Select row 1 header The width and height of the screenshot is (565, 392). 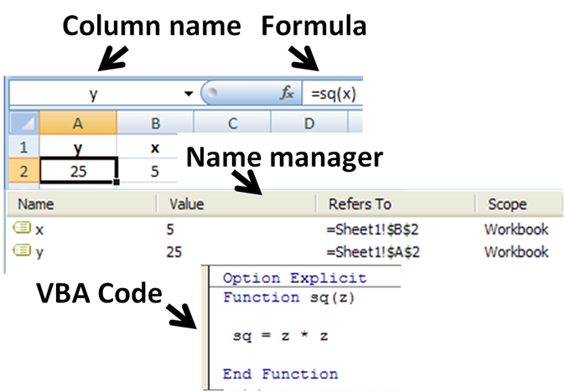pyautogui.click(x=24, y=147)
